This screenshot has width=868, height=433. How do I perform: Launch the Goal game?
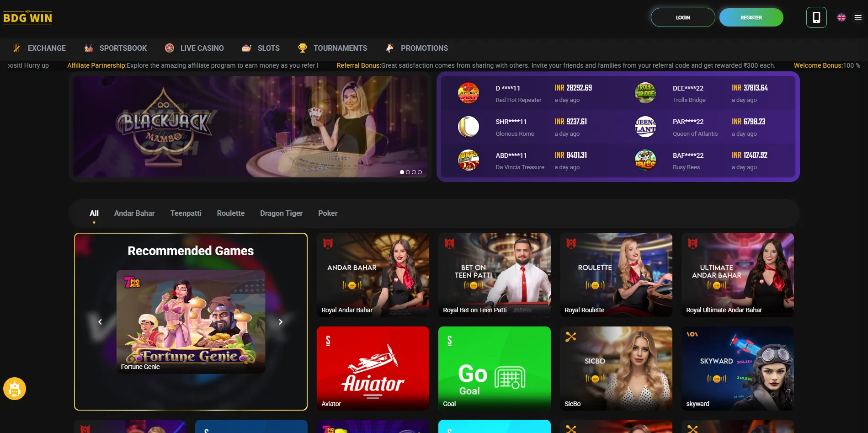point(495,369)
